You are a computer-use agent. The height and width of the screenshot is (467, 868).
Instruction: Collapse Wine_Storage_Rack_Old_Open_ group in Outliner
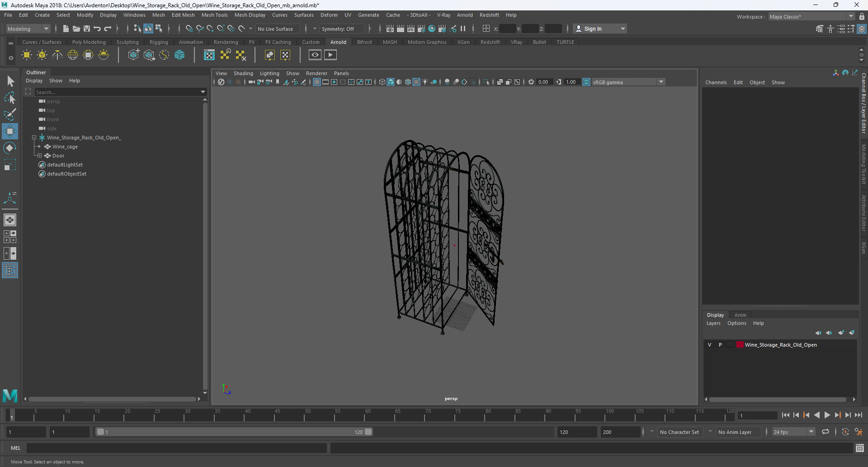coord(34,138)
